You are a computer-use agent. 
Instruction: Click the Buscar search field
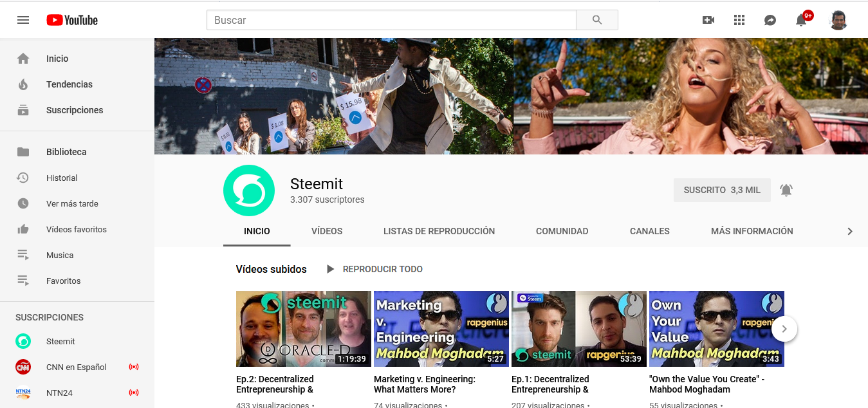pos(392,20)
